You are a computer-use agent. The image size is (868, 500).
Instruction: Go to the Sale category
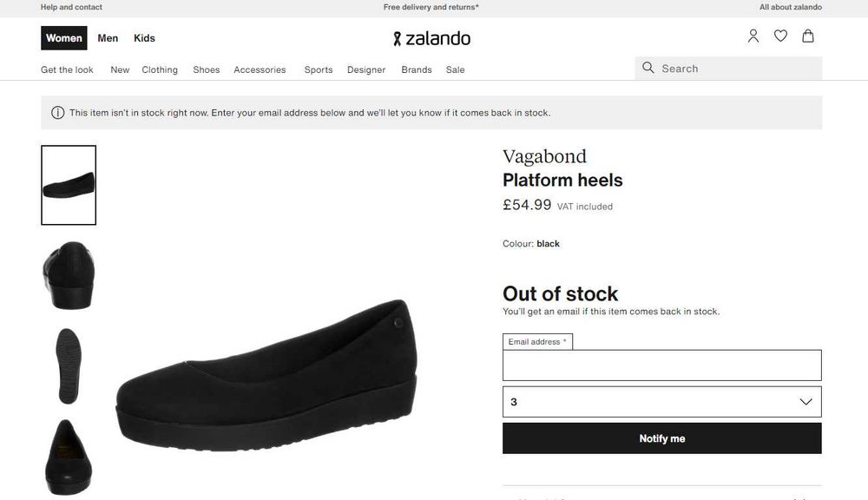(455, 69)
